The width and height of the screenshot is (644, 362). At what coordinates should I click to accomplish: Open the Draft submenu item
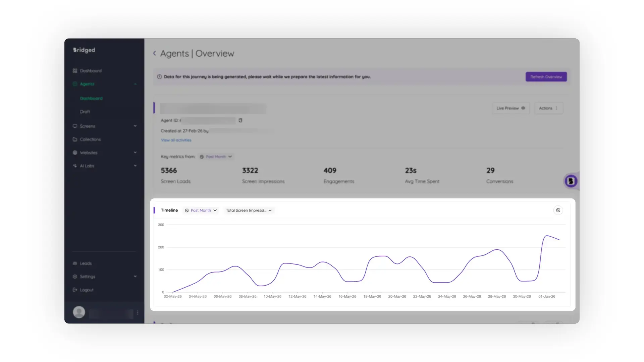point(85,112)
